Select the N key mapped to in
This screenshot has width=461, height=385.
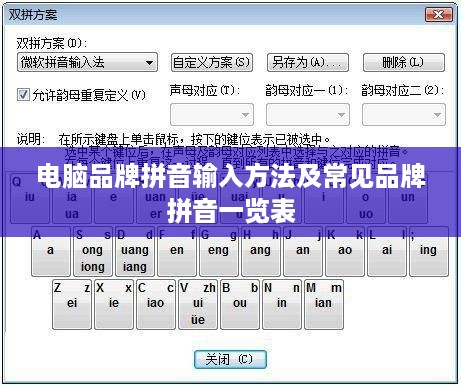(282, 305)
